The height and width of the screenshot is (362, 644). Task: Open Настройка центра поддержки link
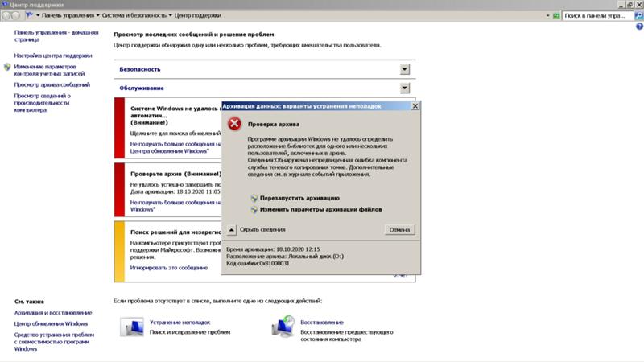click(53, 56)
